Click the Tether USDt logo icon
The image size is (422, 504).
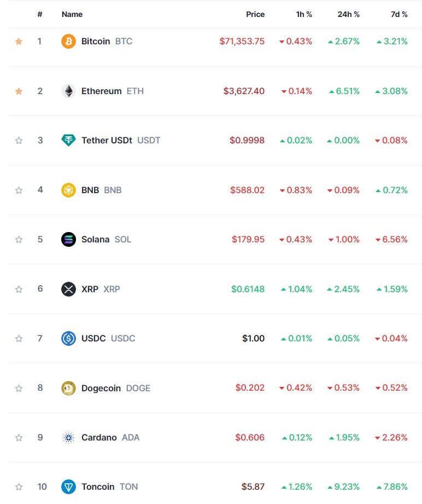tap(68, 140)
